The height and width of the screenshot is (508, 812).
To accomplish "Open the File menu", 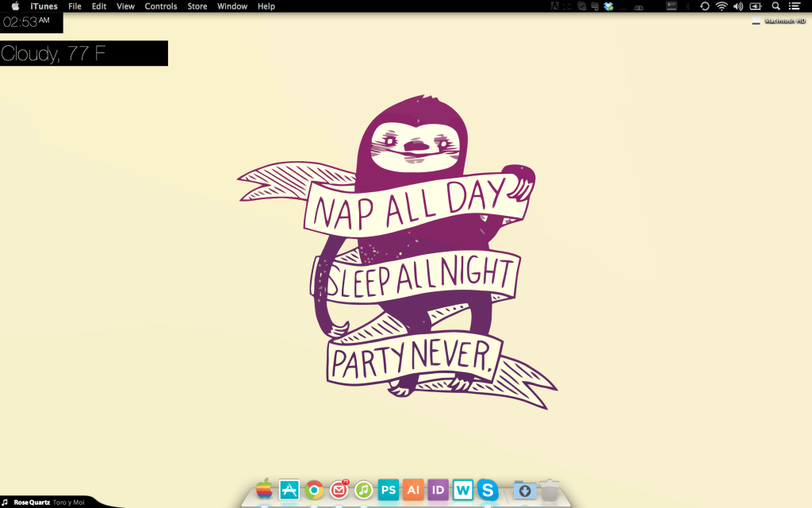I will point(75,6).
